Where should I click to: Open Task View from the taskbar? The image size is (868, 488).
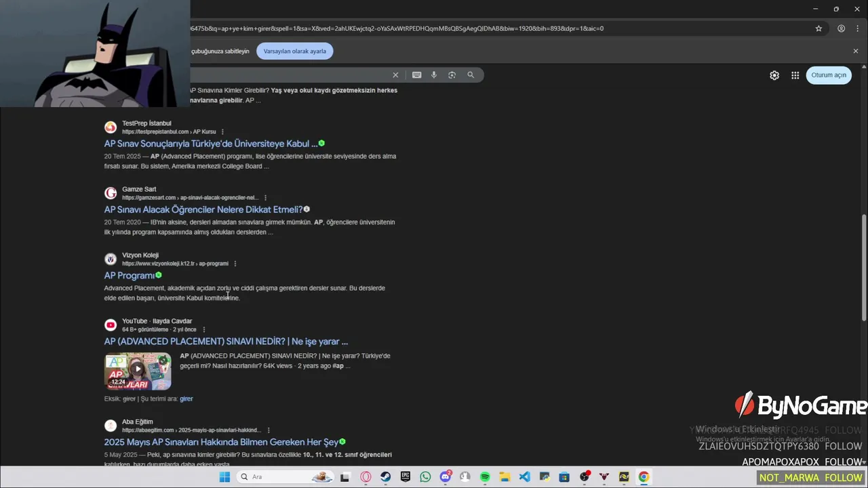344,477
